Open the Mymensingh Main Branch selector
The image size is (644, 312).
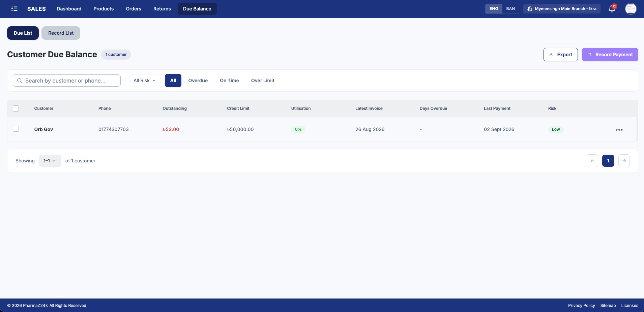click(562, 9)
